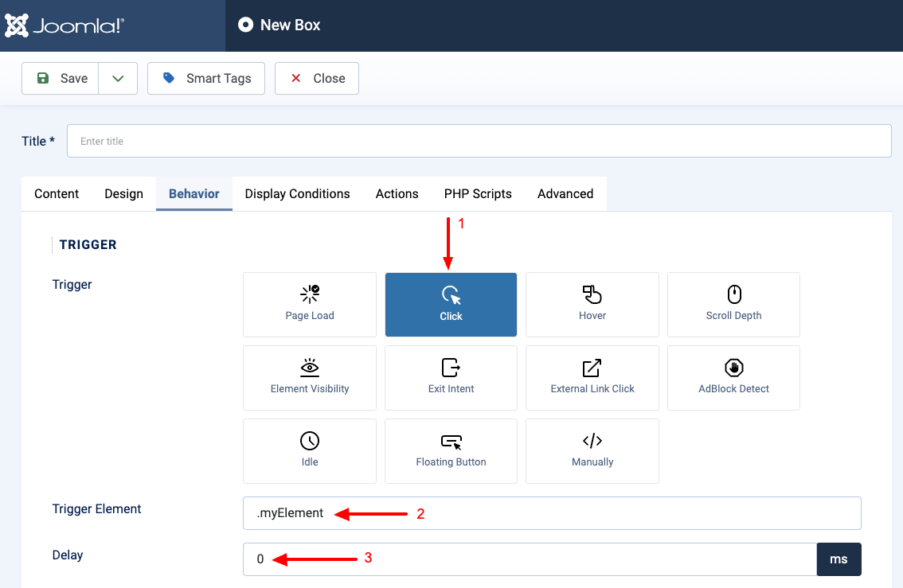Choose the Hover trigger
Screen dimensions: 903x588
click(x=592, y=305)
